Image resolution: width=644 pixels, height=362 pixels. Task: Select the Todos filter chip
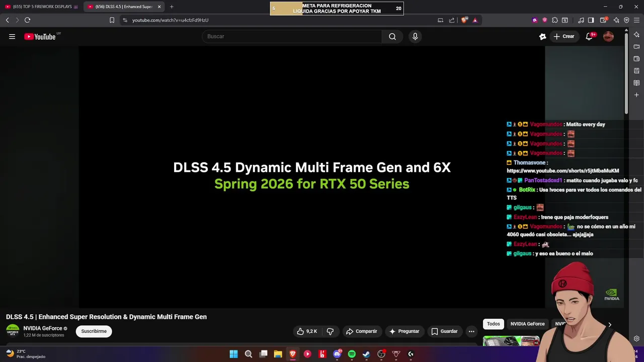point(494,324)
